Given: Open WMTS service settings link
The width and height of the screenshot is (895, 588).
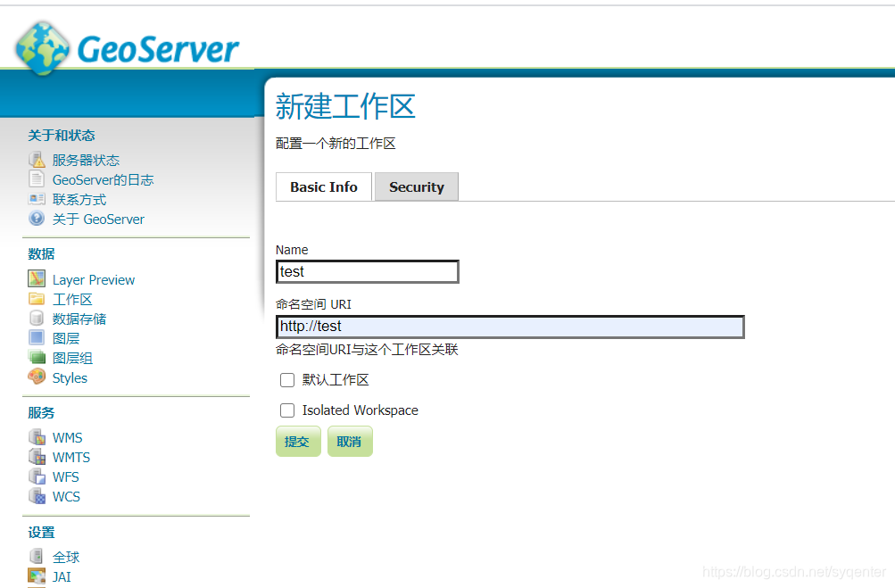Looking at the screenshot, I should point(71,457).
